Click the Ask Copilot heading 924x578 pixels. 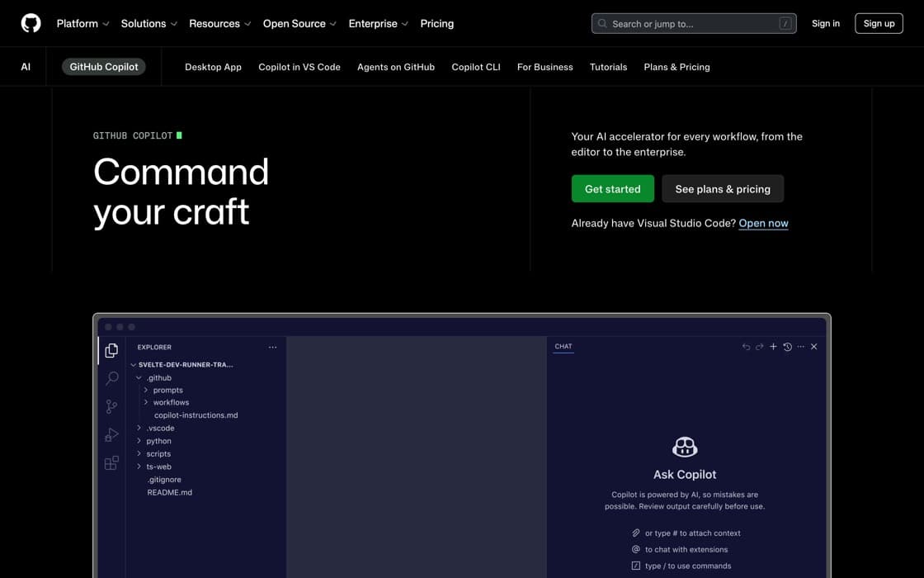tap(685, 474)
